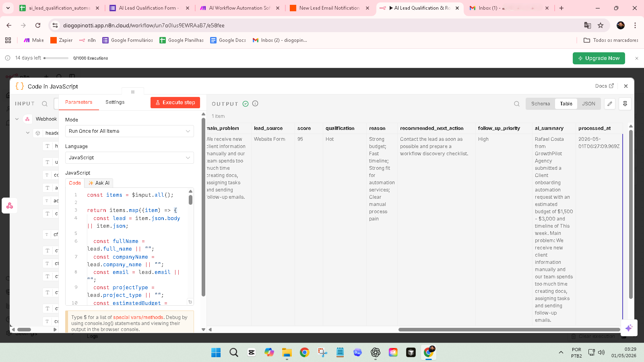Image resolution: width=644 pixels, height=362 pixels.
Task: Search the input panel with magnifier icon
Action: point(45,104)
